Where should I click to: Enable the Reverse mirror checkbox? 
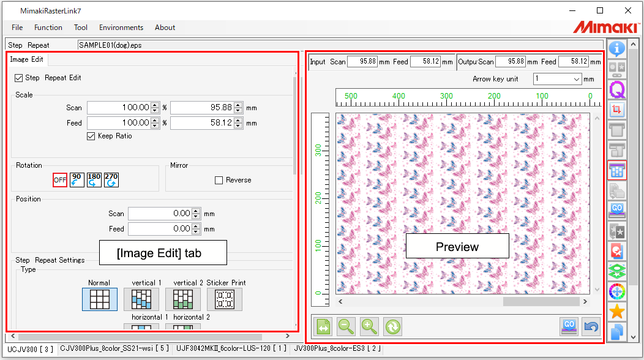219,181
